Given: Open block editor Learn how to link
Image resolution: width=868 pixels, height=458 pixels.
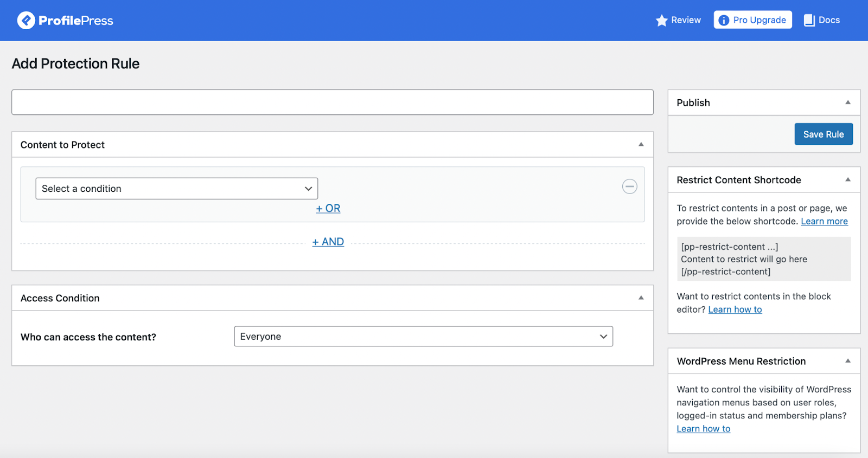Looking at the screenshot, I should (x=735, y=309).
